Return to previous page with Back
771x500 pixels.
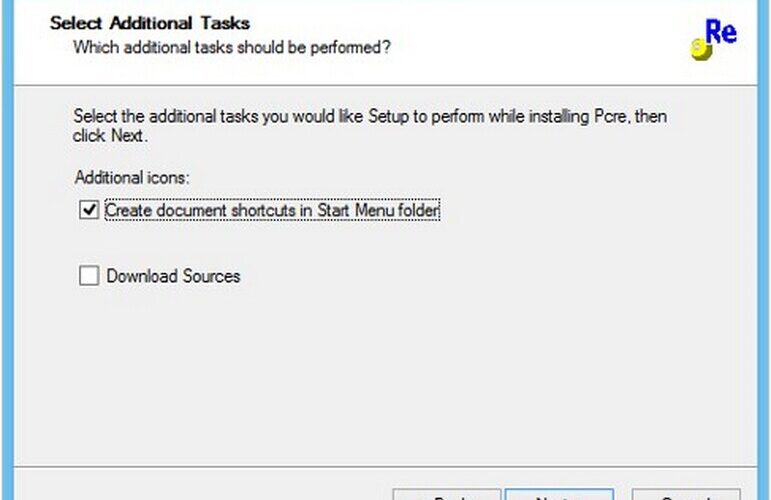447,495
